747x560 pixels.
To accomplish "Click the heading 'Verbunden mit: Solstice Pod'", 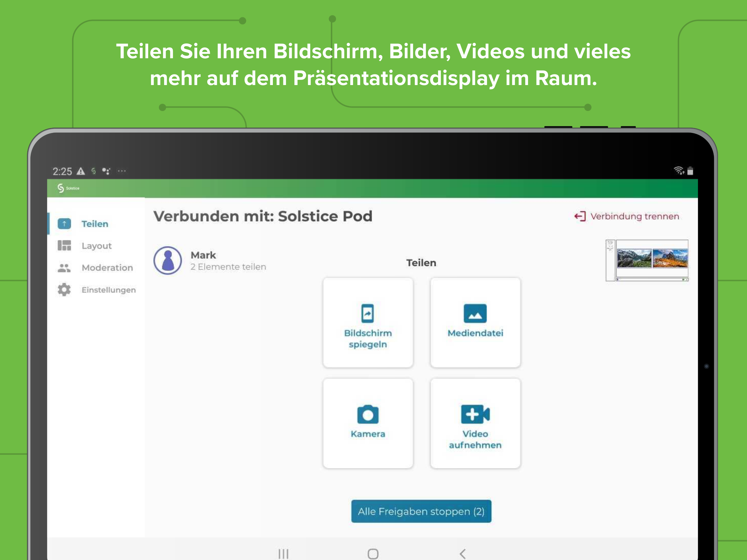I will [x=263, y=216].
